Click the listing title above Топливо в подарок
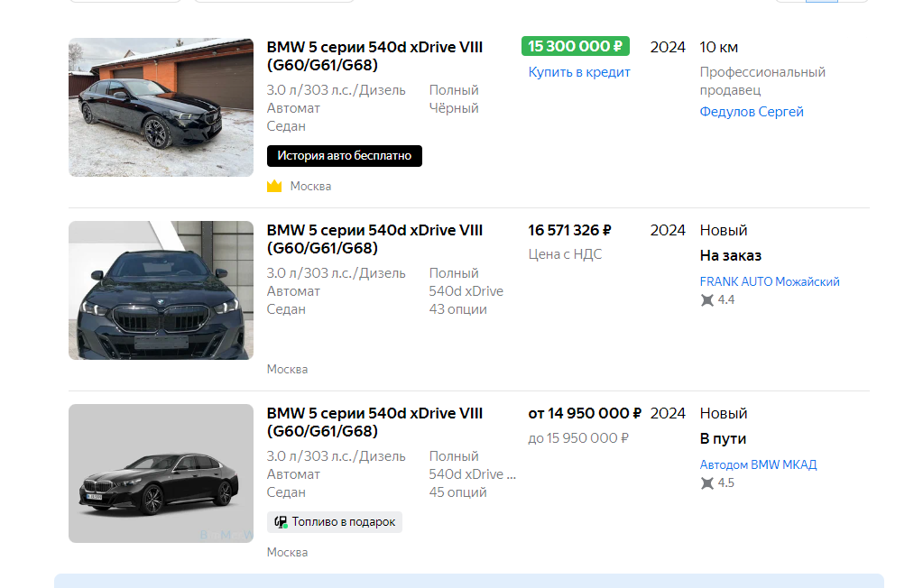 click(374, 422)
